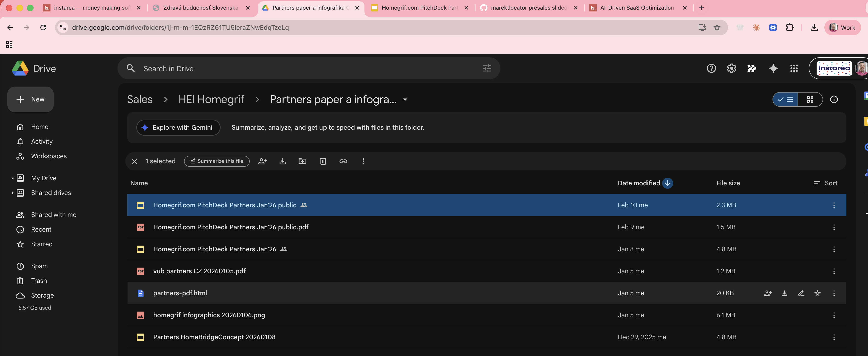This screenshot has height=356, width=868.
Task: Move selected file via move-to-folder icon
Action: pyautogui.click(x=302, y=161)
